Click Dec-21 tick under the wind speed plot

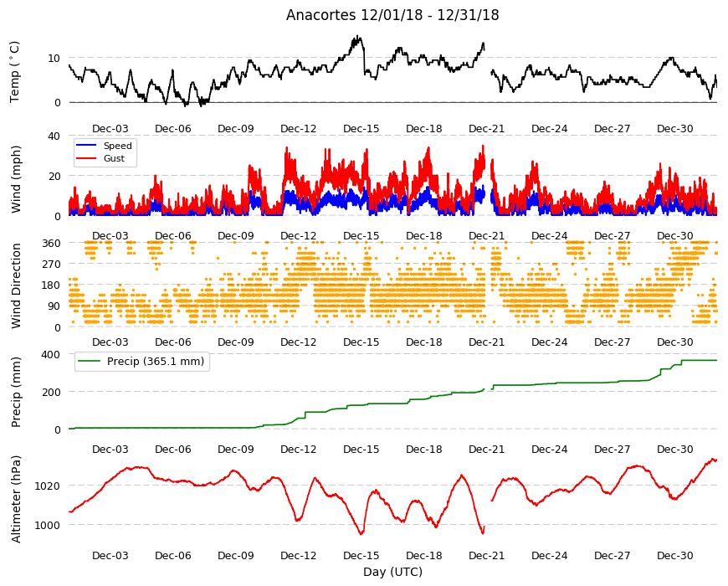486,235
